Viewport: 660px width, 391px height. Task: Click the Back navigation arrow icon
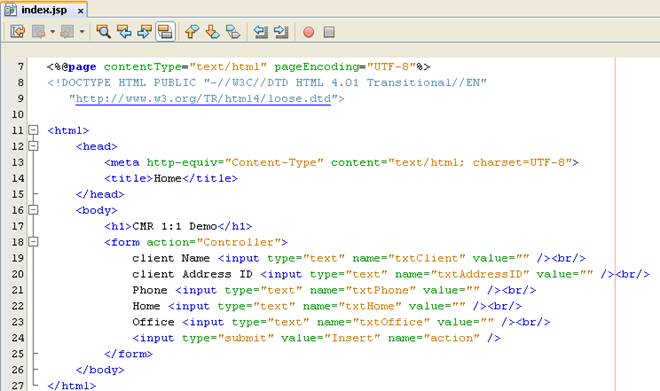coord(39,32)
